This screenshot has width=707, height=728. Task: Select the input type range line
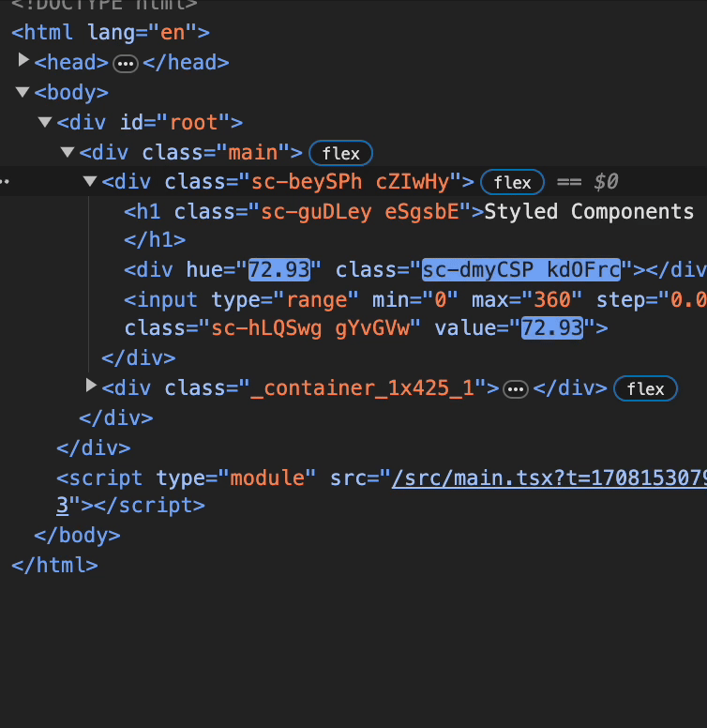415,300
